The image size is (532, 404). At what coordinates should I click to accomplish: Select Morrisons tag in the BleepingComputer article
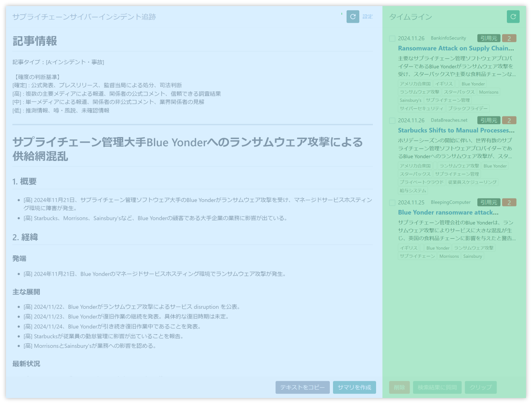(449, 256)
